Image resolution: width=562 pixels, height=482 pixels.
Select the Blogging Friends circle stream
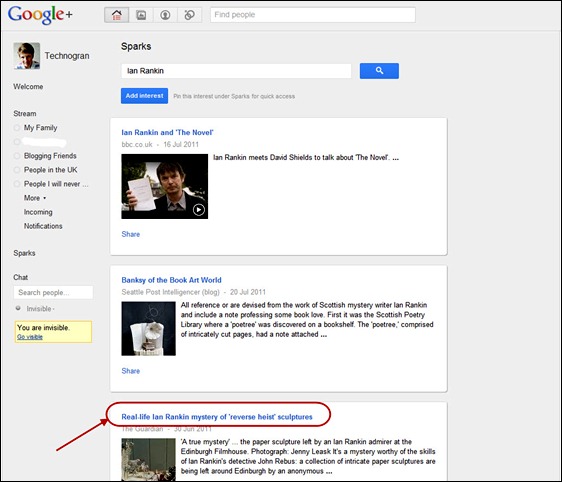coord(50,156)
